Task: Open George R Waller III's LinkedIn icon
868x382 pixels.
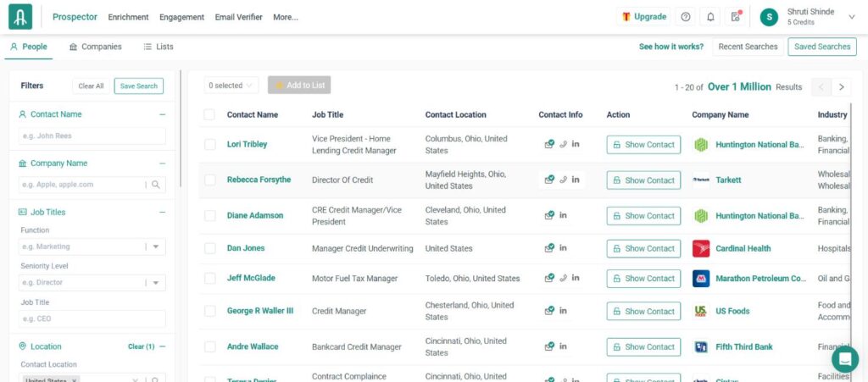Action: click(x=563, y=311)
